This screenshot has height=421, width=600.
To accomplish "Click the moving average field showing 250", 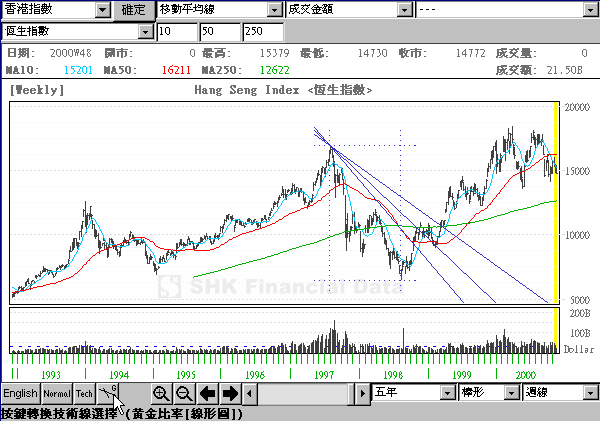I will [262, 31].
